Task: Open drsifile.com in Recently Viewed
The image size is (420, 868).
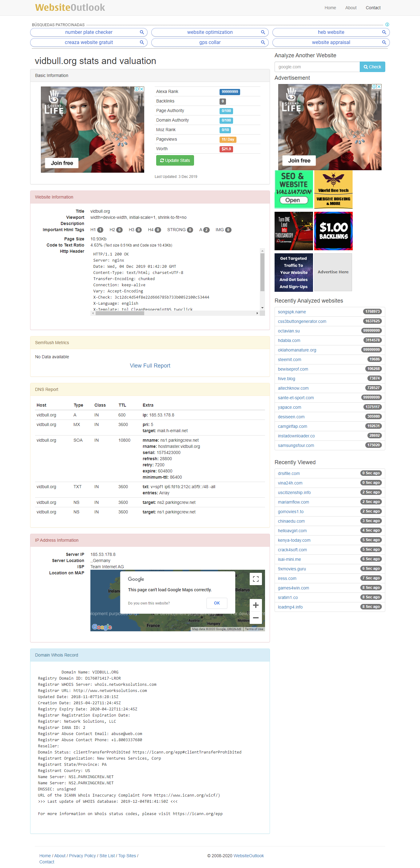Action: pos(289,473)
